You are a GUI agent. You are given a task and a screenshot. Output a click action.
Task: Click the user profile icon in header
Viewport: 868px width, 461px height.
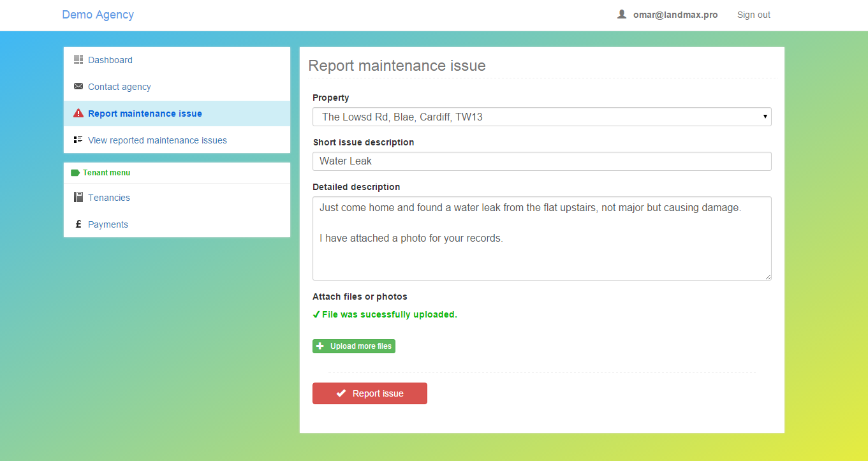(x=622, y=15)
